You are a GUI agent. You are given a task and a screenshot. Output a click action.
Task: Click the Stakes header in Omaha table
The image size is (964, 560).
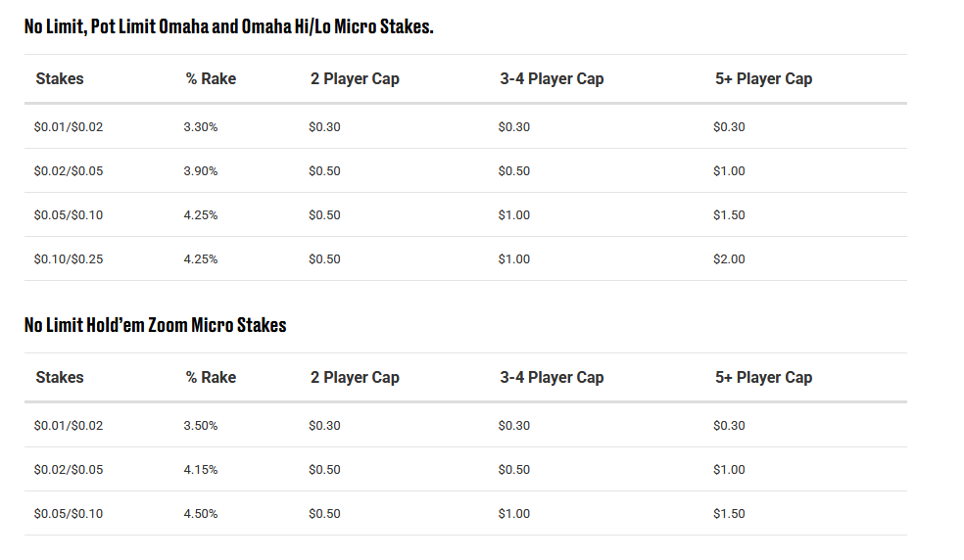(60, 79)
